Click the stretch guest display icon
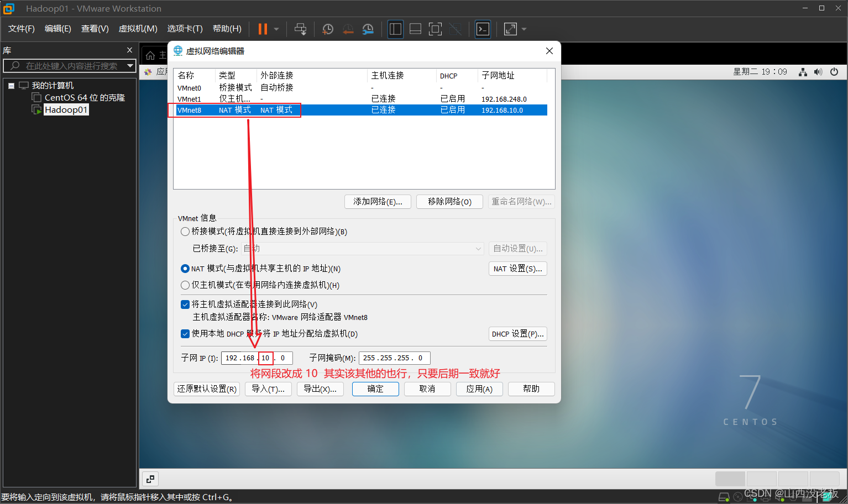The image size is (848, 504). (510, 29)
